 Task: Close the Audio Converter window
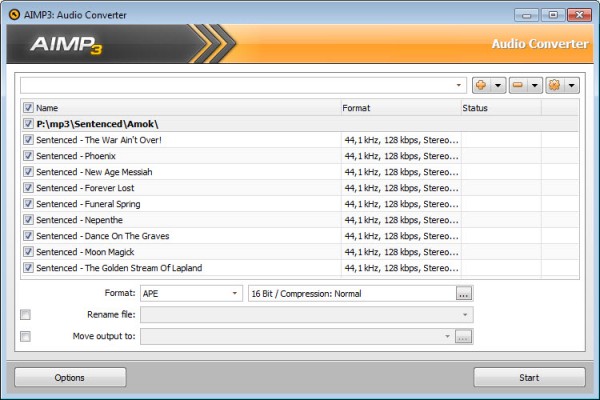coord(579,15)
